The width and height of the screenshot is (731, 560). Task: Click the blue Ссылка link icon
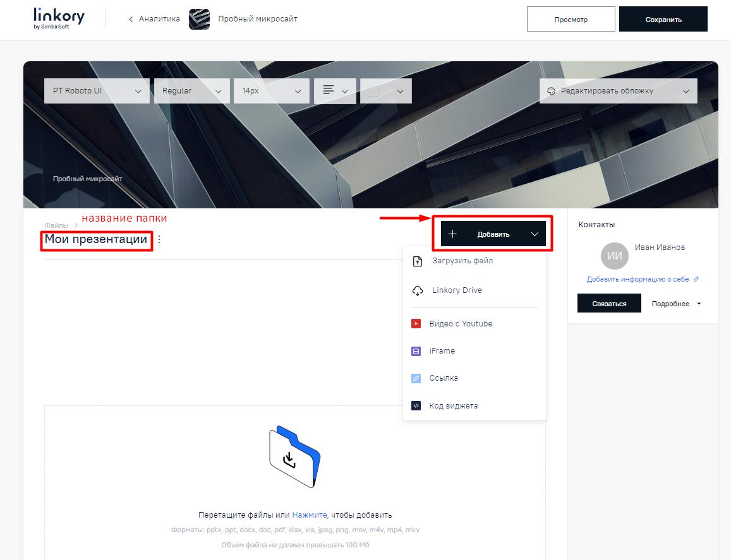pyautogui.click(x=416, y=378)
